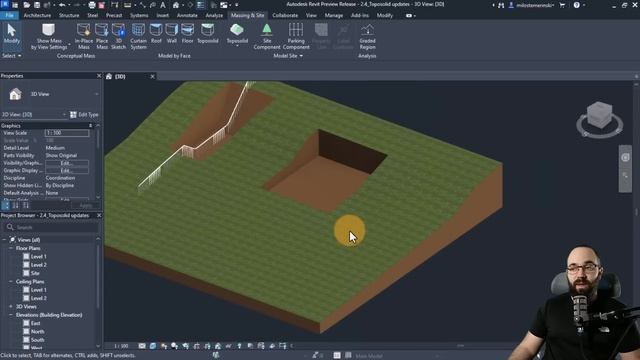The height and width of the screenshot is (360, 640).
Task: Open the File menu
Action: point(9,15)
